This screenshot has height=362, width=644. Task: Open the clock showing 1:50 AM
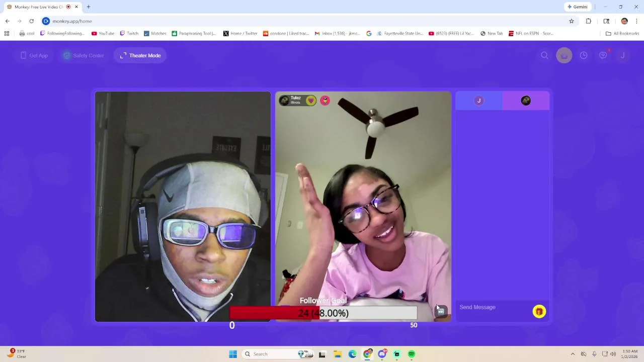pyautogui.click(x=630, y=354)
